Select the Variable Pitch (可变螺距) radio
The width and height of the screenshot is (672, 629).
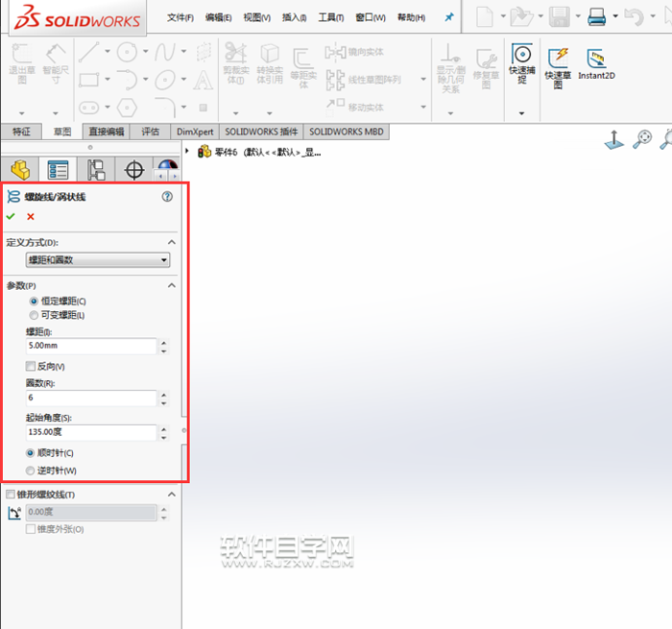(x=34, y=316)
